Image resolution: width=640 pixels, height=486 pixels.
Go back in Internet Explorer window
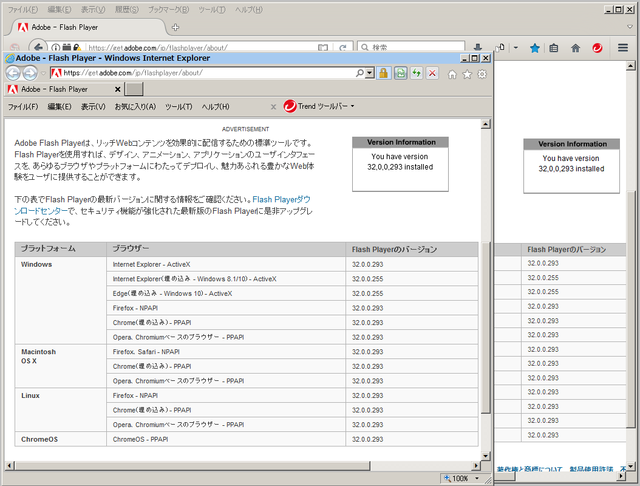(13, 73)
